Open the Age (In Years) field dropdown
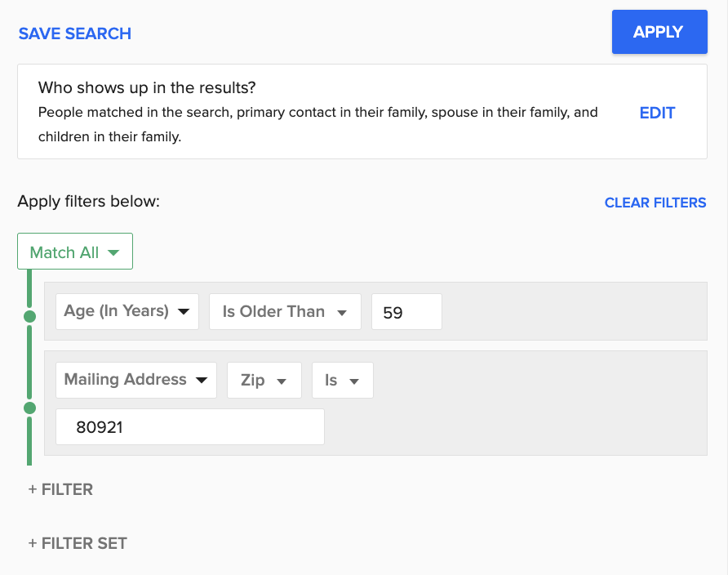The image size is (728, 575). tap(127, 311)
